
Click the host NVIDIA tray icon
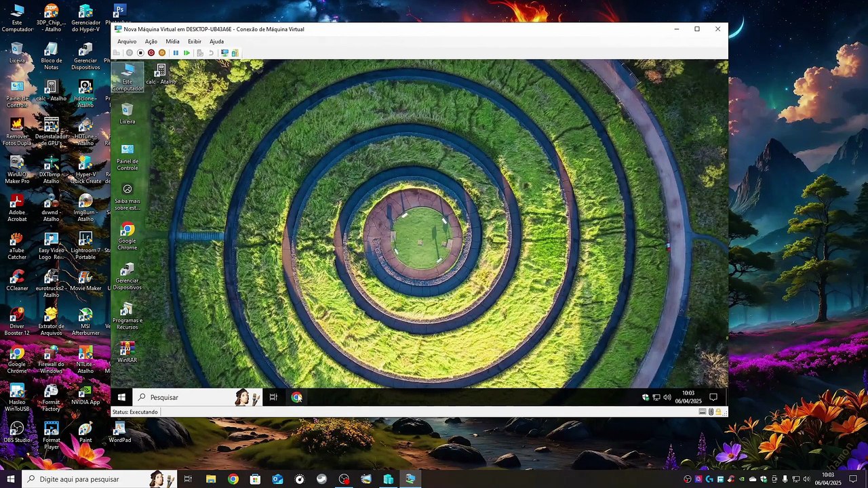point(741,479)
